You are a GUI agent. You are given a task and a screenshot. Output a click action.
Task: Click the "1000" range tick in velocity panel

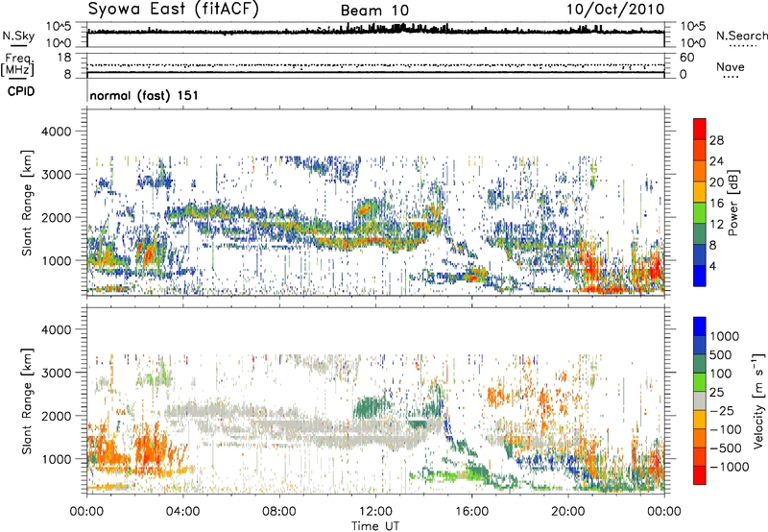(x=56, y=459)
